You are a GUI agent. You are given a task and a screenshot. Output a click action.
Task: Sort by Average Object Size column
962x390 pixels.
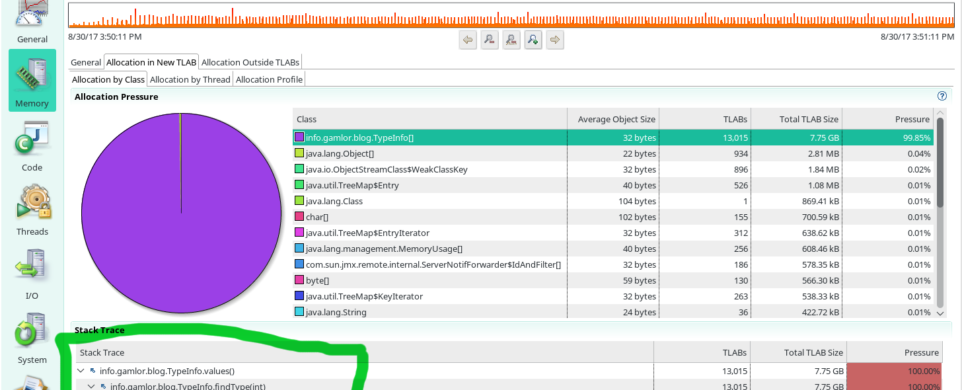click(x=614, y=119)
